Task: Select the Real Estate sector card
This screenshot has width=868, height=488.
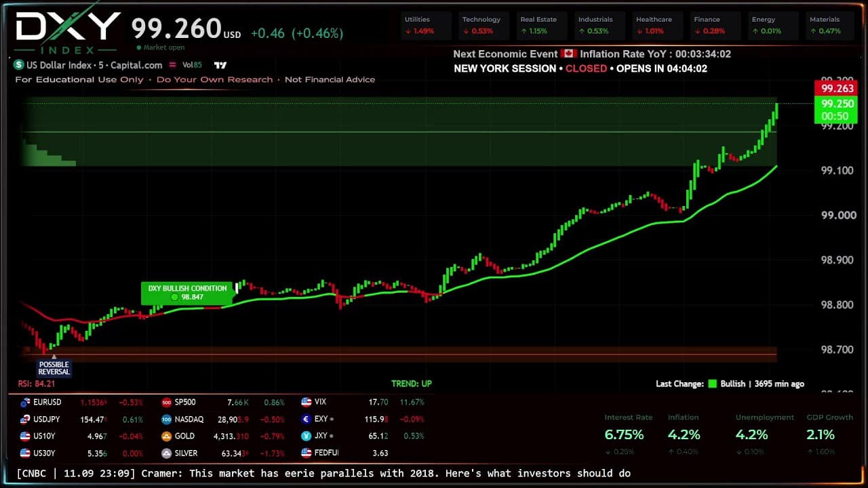Action: pyautogui.click(x=542, y=26)
